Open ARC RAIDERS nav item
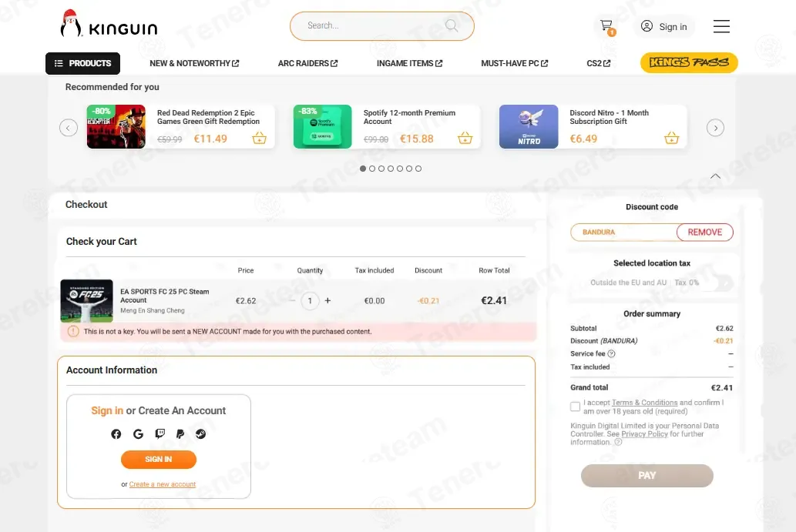This screenshot has height=532, width=796. (307, 63)
